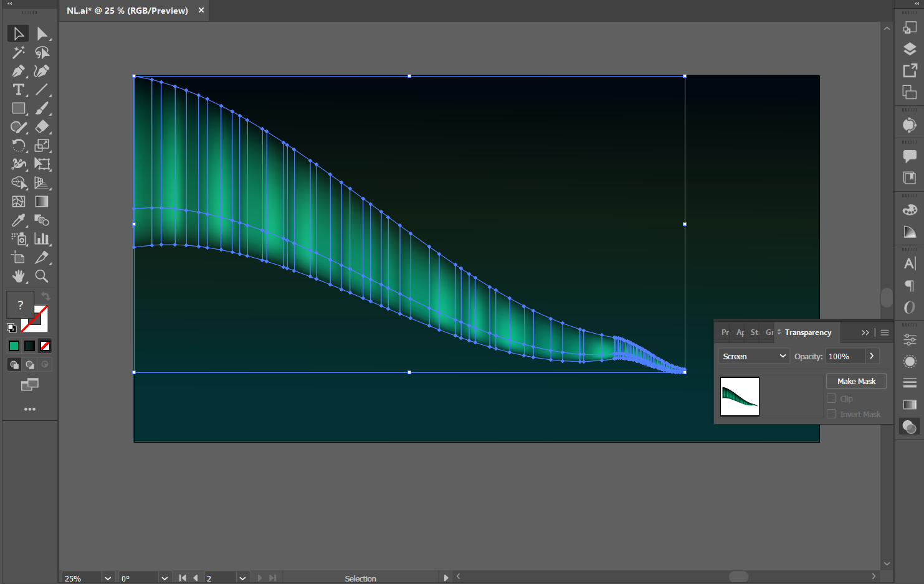This screenshot has height=584, width=924.
Task: Pick the Mesh tool
Action: pyautogui.click(x=18, y=202)
